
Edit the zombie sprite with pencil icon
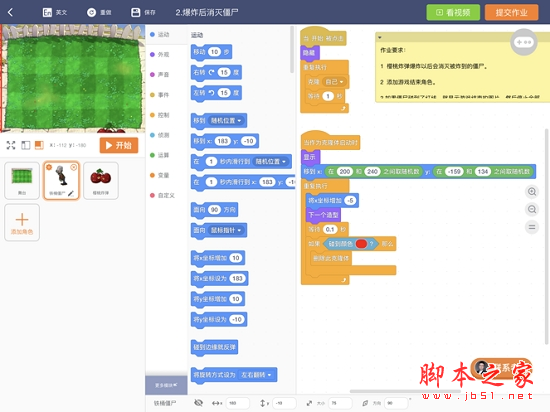71,193
